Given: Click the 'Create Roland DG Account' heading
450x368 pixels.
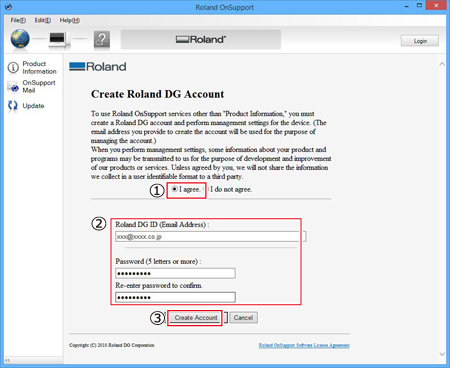Looking at the screenshot, I should (x=157, y=94).
